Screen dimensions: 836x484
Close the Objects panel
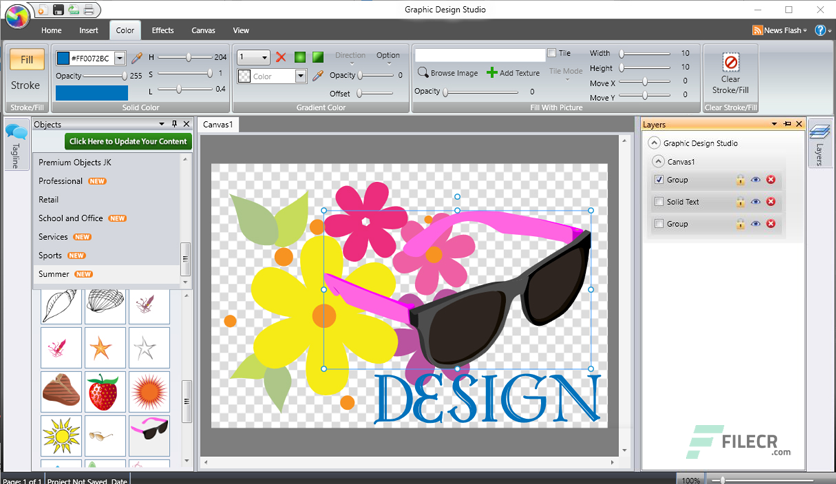187,124
